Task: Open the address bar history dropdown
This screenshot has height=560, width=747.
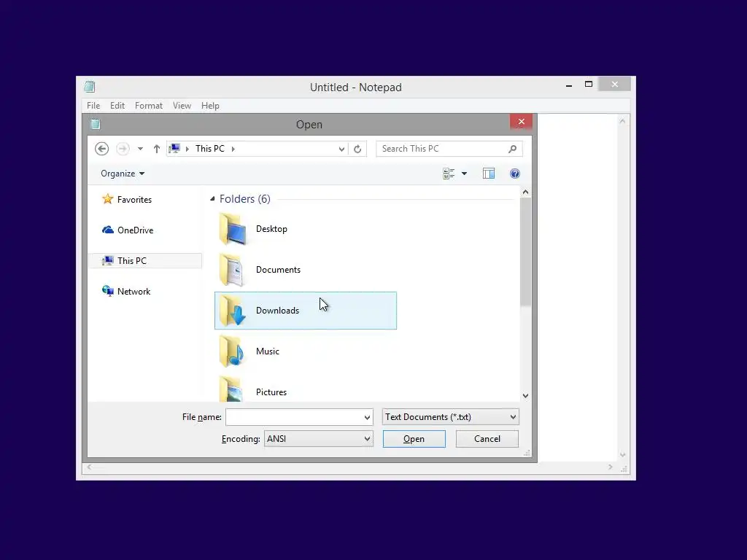Action: (x=341, y=149)
